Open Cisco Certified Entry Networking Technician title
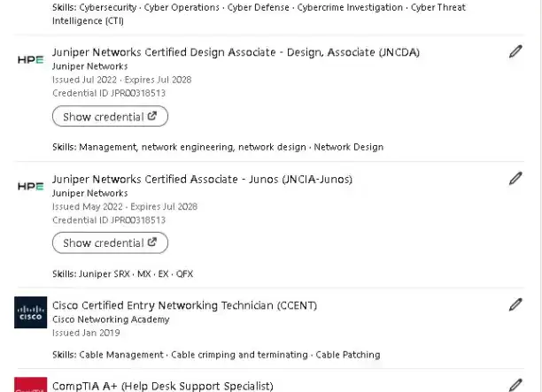The image size is (542, 392). [184, 305]
